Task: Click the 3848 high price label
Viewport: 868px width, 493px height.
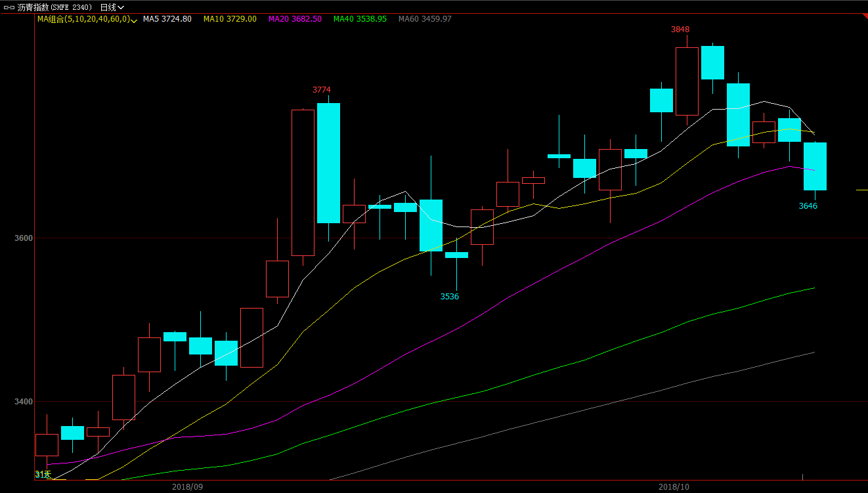Action: pyautogui.click(x=680, y=30)
